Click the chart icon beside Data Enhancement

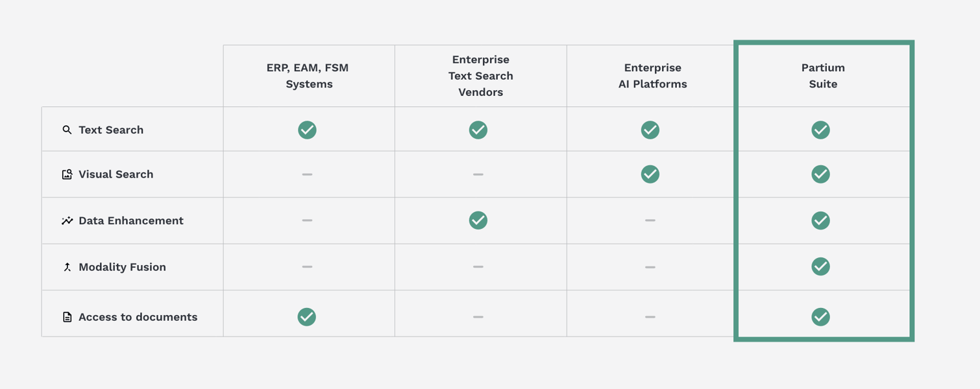(67, 221)
